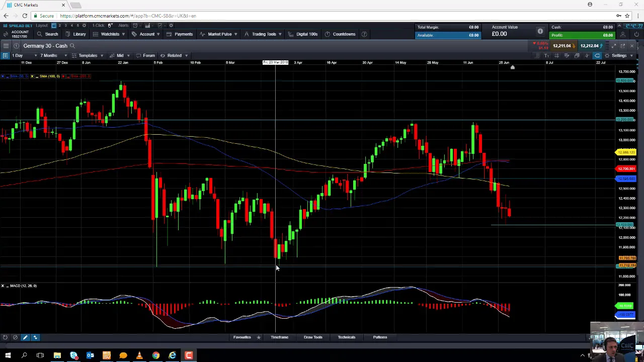
Task: Click the help question mark icon
Action: (364, 34)
